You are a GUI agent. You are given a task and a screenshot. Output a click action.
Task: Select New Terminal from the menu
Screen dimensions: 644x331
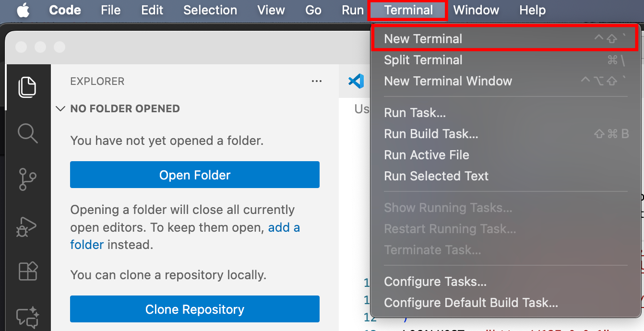point(423,38)
